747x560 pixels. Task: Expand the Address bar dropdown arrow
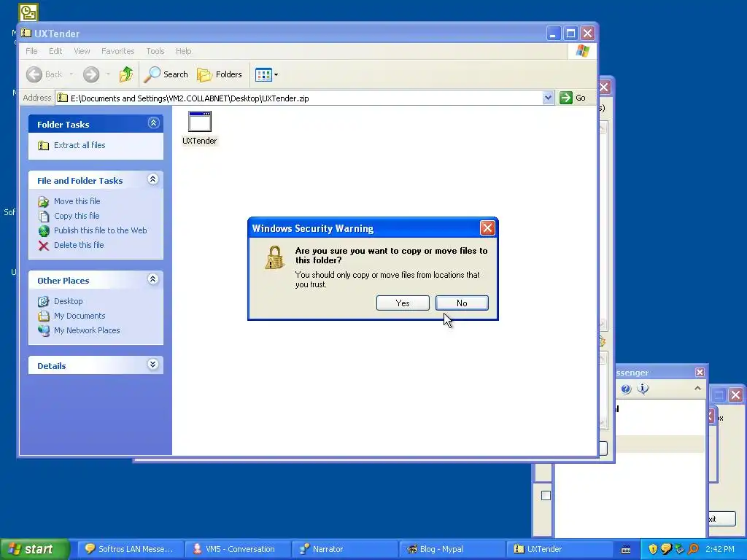pyautogui.click(x=548, y=98)
